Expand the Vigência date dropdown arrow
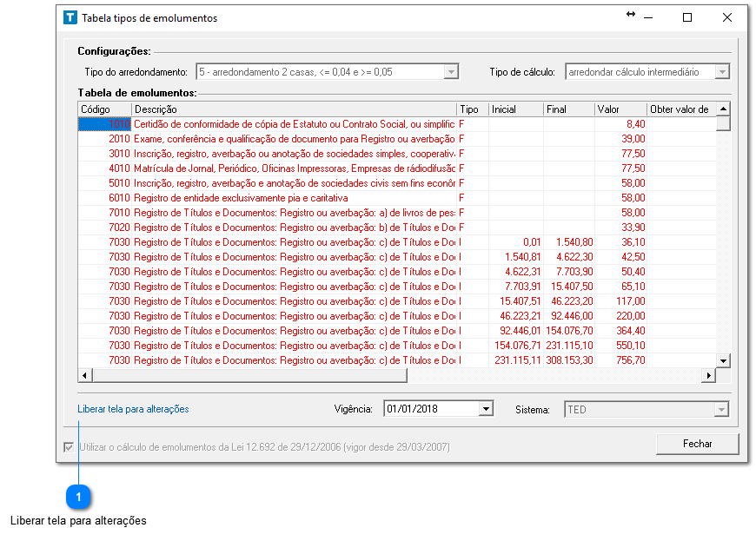This screenshot has width=756, height=541. (486, 409)
